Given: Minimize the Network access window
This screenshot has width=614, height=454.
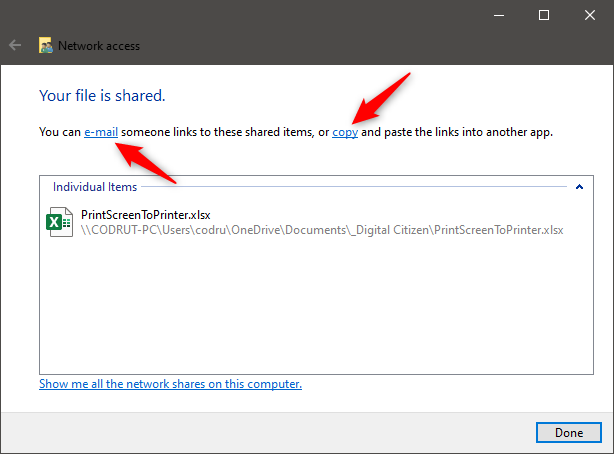Looking at the screenshot, I should coord(498,15).
